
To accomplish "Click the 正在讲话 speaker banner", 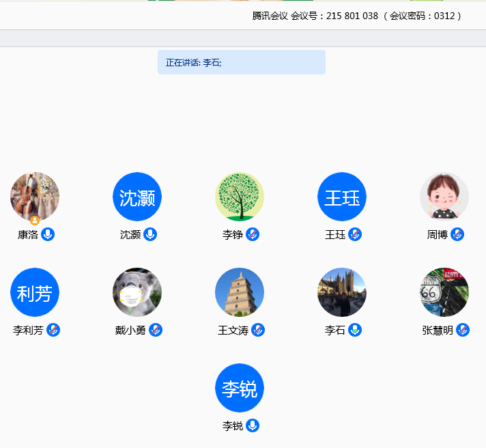I will pyautogui.click(x=241, y=62).
